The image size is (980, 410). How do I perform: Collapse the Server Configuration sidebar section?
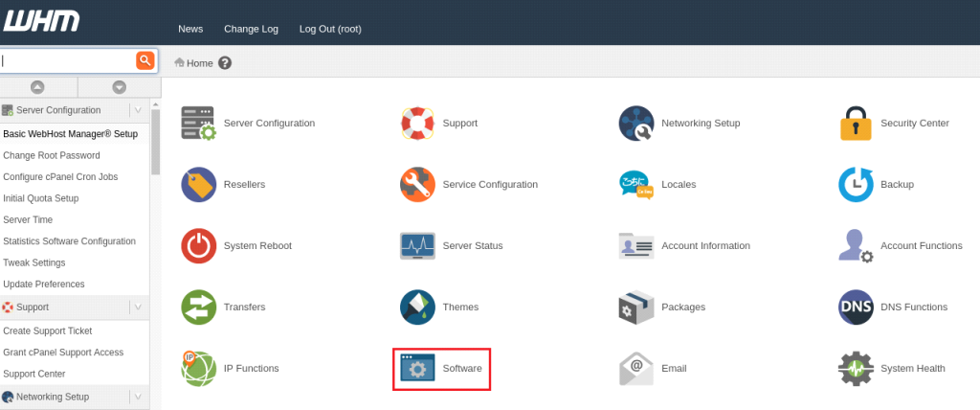138,110
